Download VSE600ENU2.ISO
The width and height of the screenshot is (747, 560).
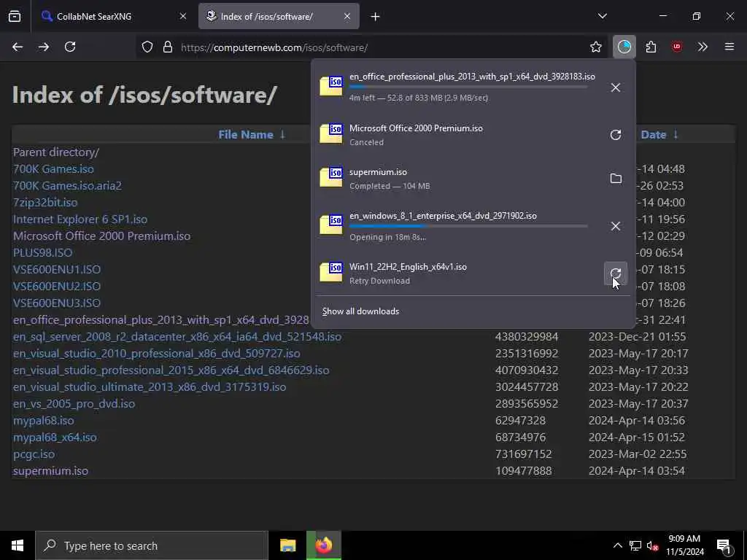57,286
